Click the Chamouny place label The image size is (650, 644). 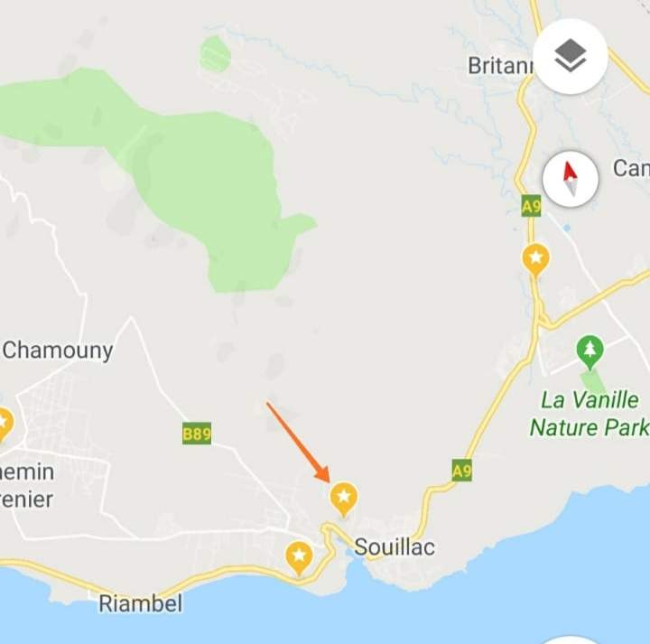(x=58, y=350)
